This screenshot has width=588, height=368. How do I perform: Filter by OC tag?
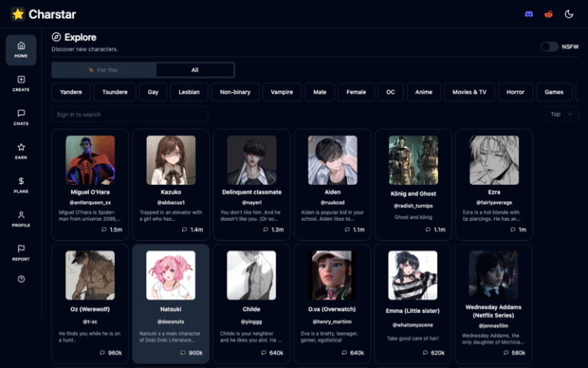coord(390,92)
